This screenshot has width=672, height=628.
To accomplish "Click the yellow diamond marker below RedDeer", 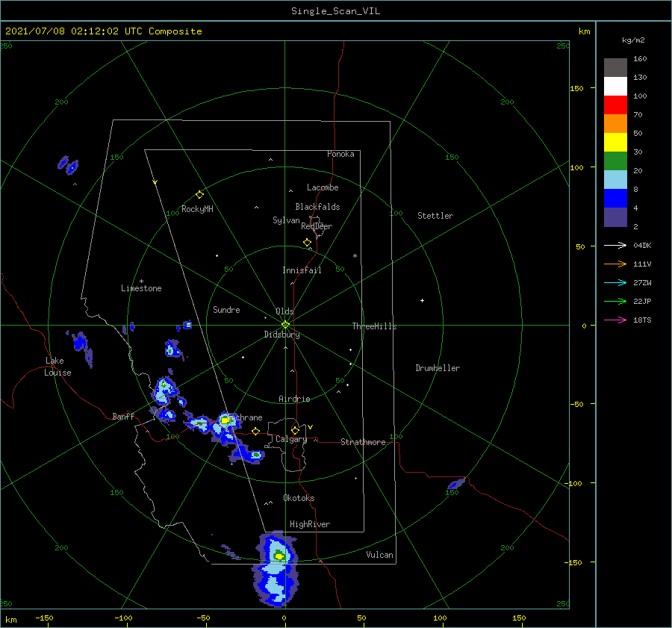I will point(307,243).
